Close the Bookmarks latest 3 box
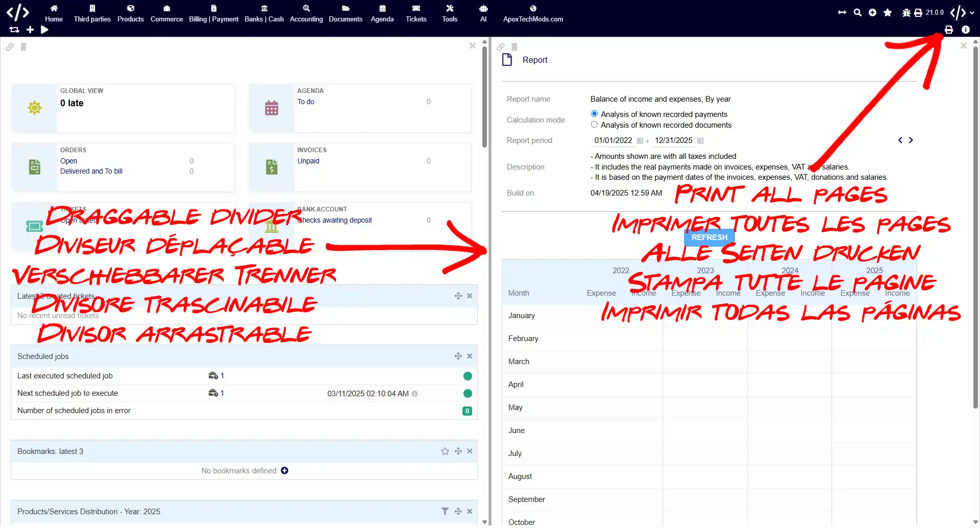The image size is (980, 528). tap(470, 451)
